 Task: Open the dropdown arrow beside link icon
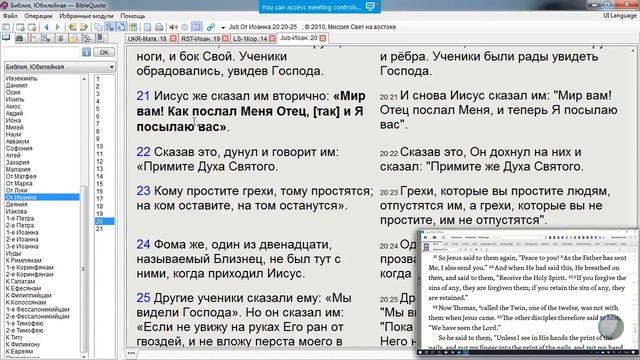pyautogui.click(x=223, y=28)
